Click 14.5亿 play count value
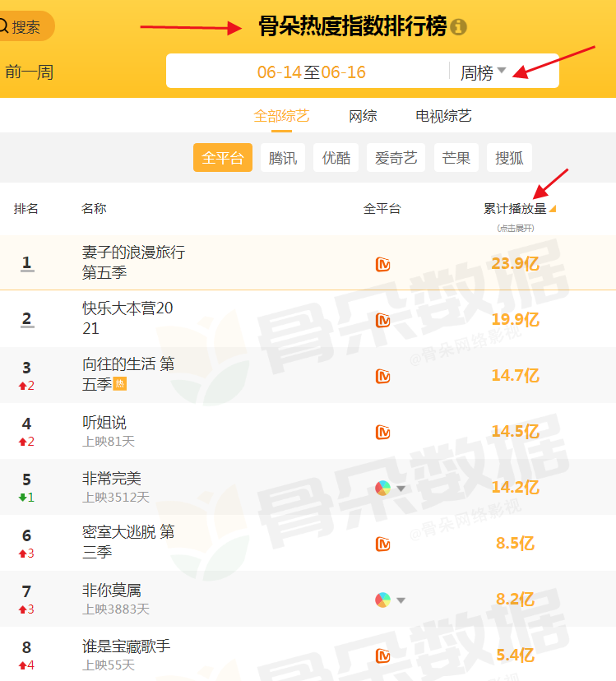The width and height of the screenshot is (616, 681). coord(515,431)
